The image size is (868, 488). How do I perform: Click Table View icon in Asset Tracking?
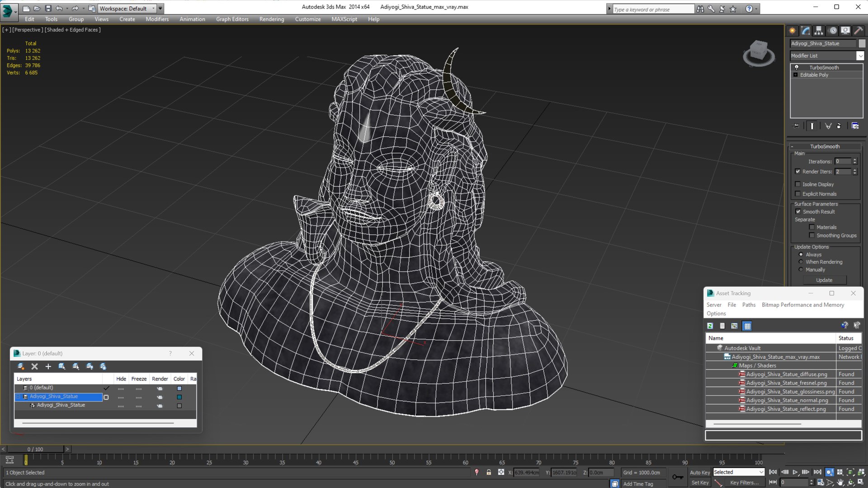tap(747, 326)
